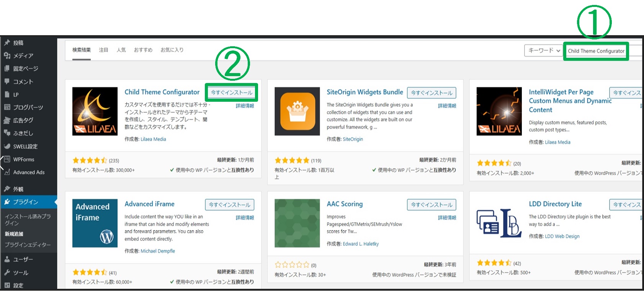Click the WPForms icon in sidebar

[x=7, y=160]
